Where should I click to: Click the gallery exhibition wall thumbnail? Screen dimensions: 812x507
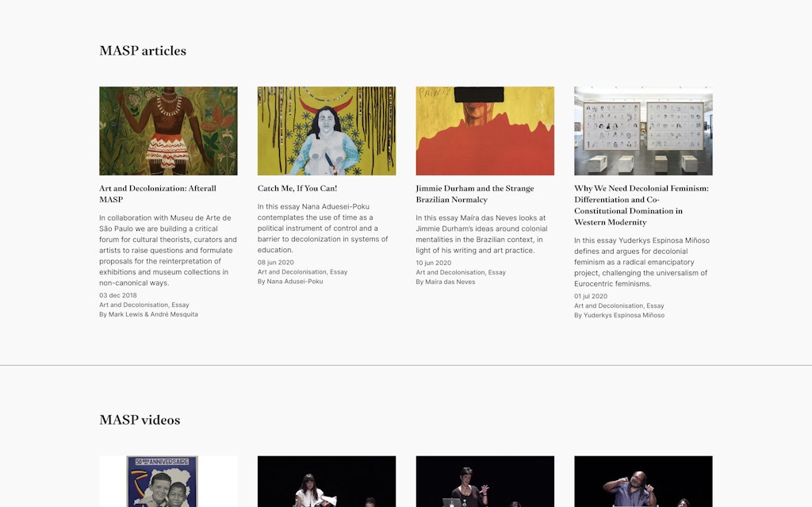point(643,131)
